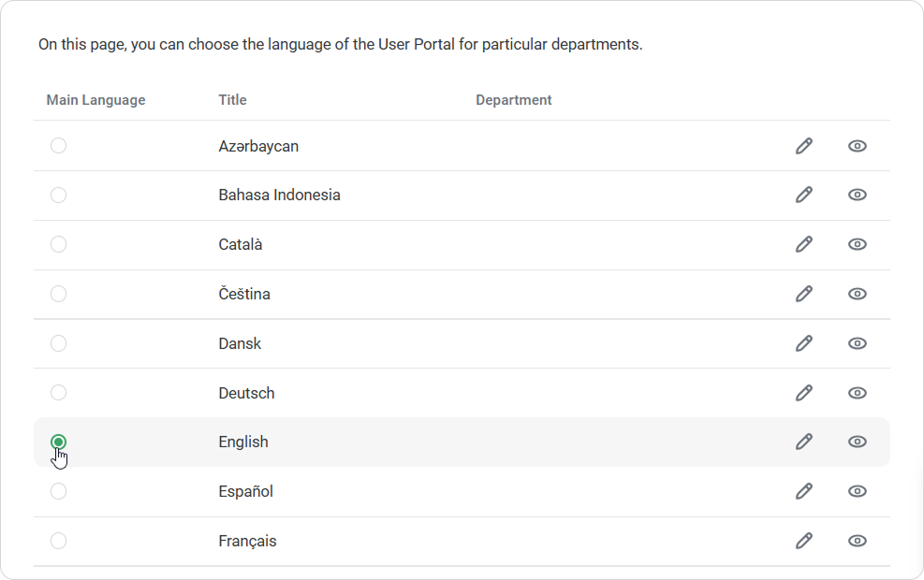Click the pencil icon for Dansk

803,343
